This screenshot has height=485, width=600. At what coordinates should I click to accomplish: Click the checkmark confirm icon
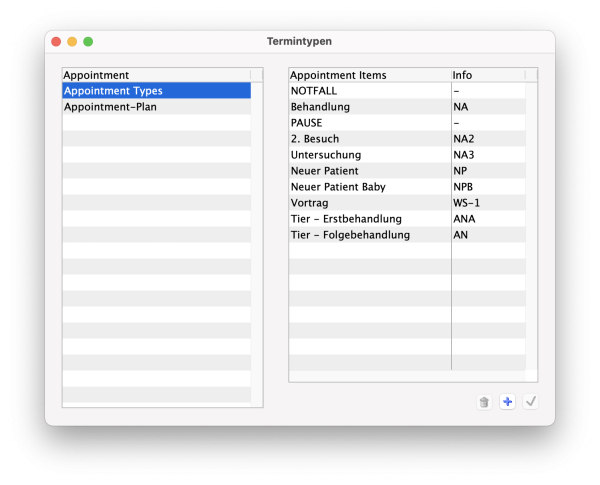coord(530,402)
